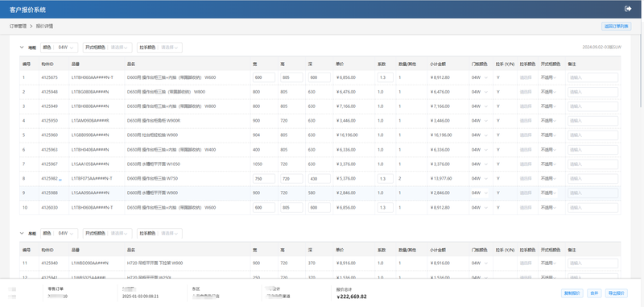This screenshot has width=644, height=307.
Task: Click component ID 4125948
Action: pyautogui.click(x=50, y=92)
